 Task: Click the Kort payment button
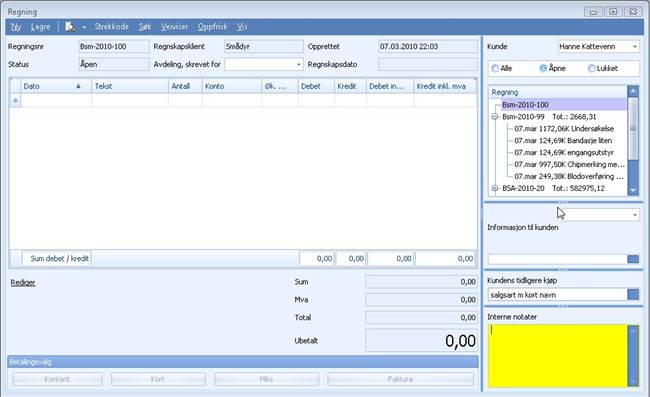click(158, 379)
